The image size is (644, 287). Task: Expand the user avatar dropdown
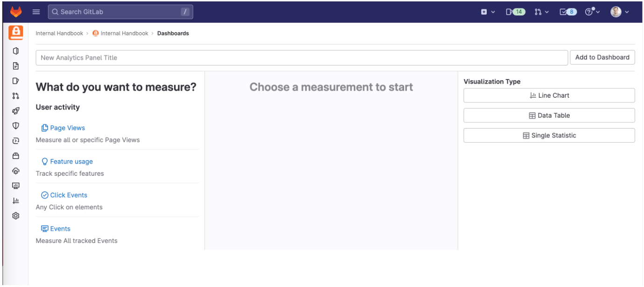(x=619, y=11)
